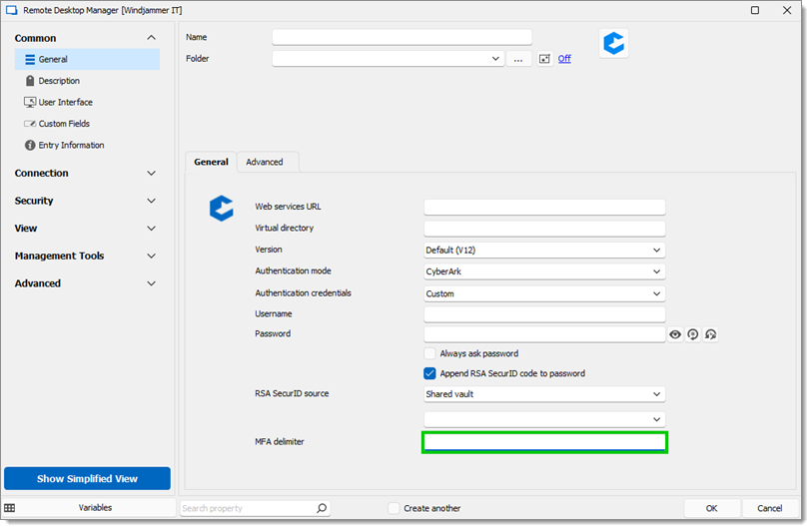The height and width of the screenshot is (530, 812).
Task: Click the Entry Information info icon
Action: (30, 146)
